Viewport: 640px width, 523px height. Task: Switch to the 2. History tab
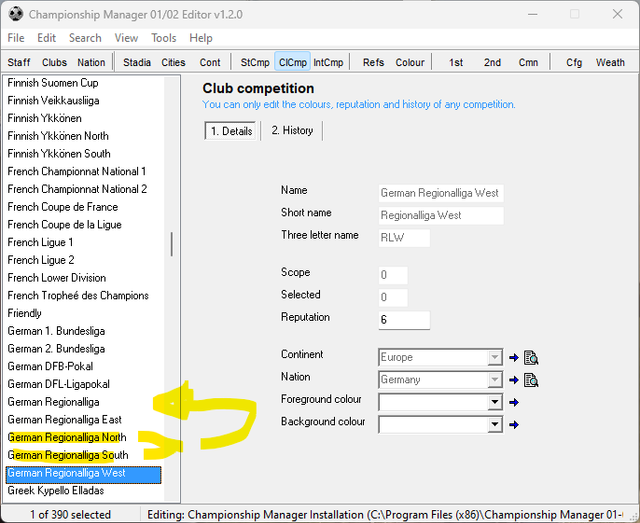(292, 131)
